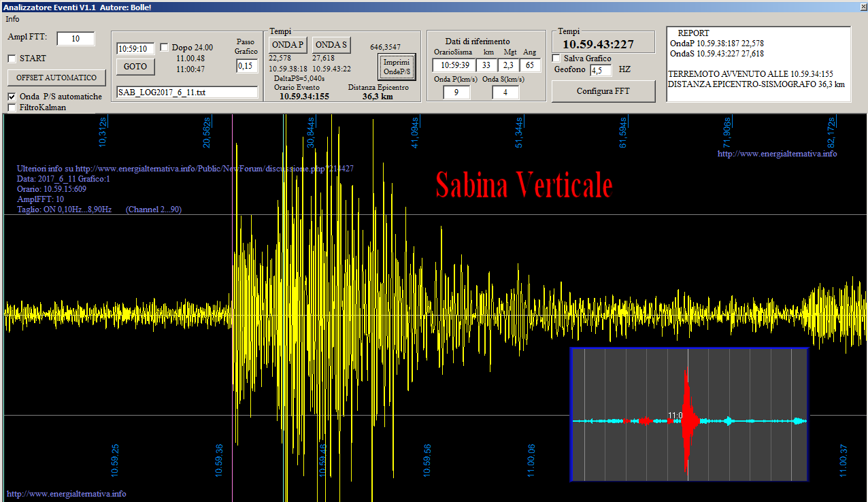Edit the Onda S(km/s) field 4
The height and width of the screenshot is (502, 868).
coord(505,93)
